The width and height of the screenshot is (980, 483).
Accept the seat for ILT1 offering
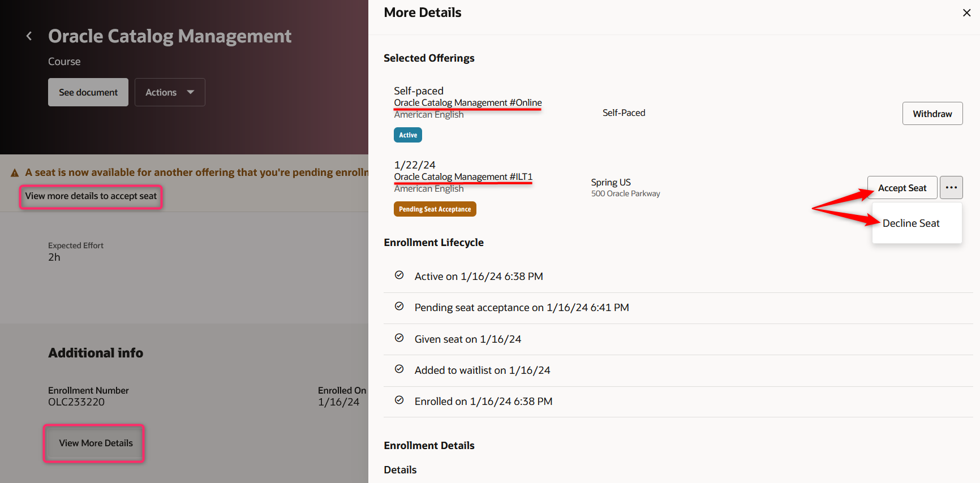point(902,188)
